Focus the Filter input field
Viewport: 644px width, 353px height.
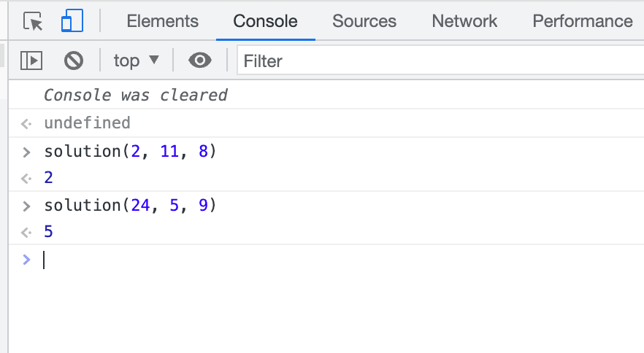(438, 61)
